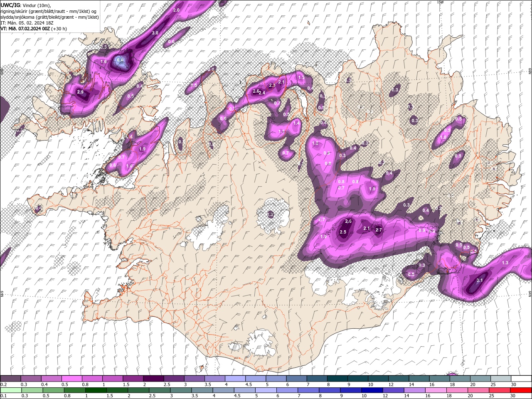532x399 pixels.
Task: Click the '2.3' precipitation value on the map
Action: [x=272, y=85]
